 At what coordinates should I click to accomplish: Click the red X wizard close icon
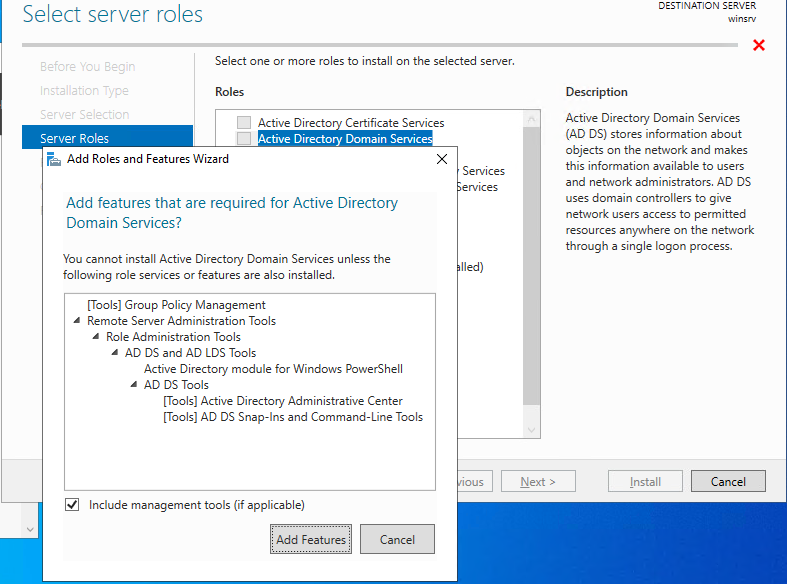[758, 46]
